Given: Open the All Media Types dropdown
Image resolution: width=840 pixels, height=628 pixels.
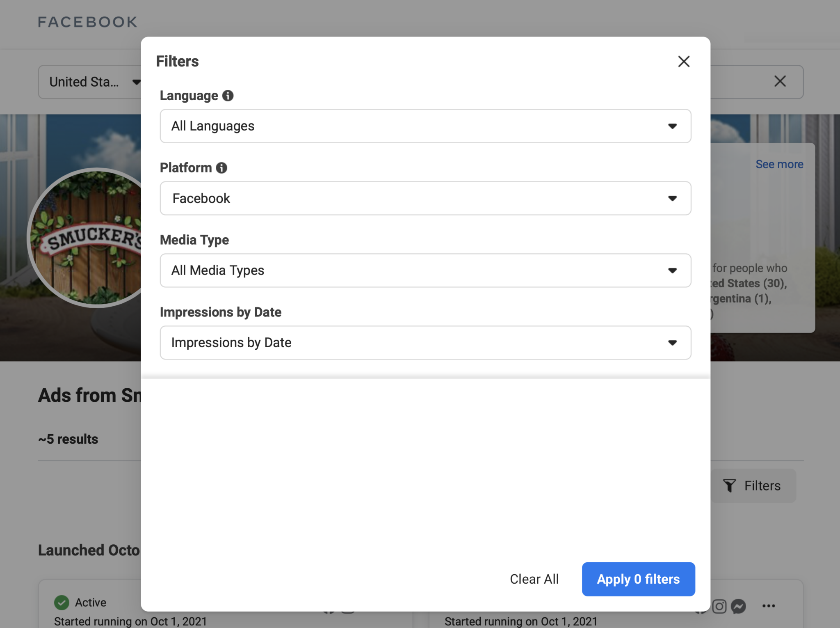Looking at the screenshot, I should point(425,270).
